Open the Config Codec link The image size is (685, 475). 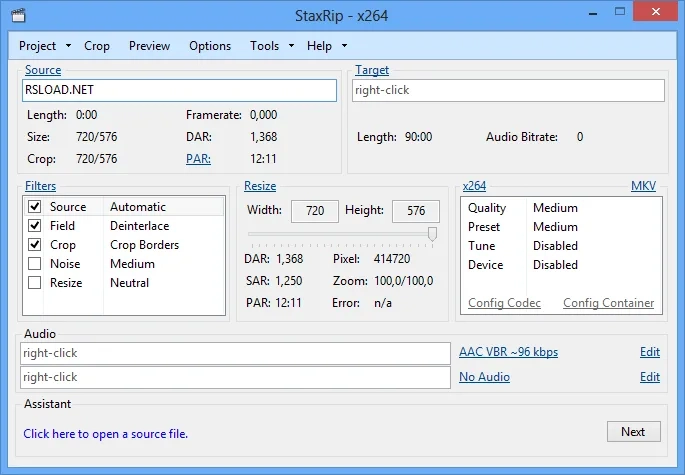[x=504, y=303]
